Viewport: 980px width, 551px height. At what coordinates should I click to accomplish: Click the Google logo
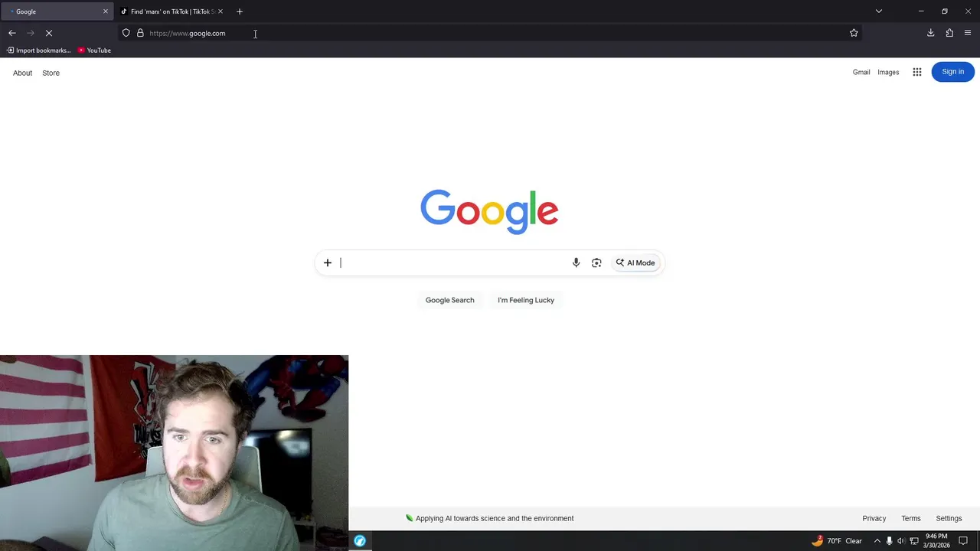tap(489, 212)
